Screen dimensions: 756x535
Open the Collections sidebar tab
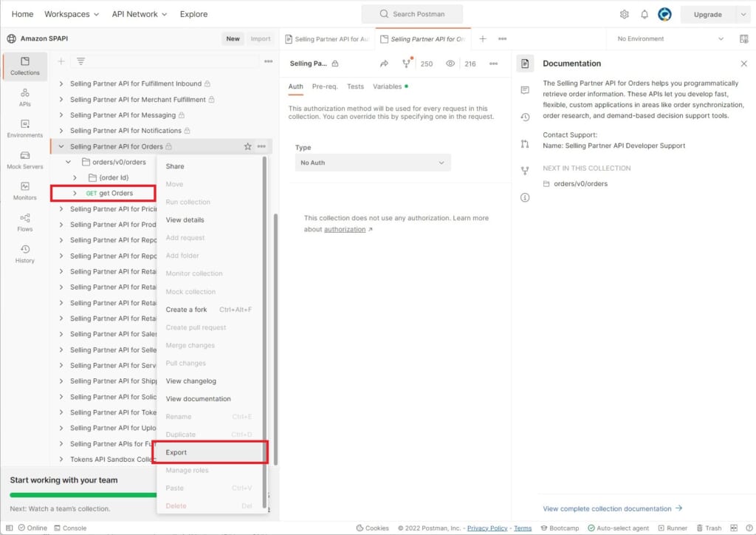click(25, 66)
